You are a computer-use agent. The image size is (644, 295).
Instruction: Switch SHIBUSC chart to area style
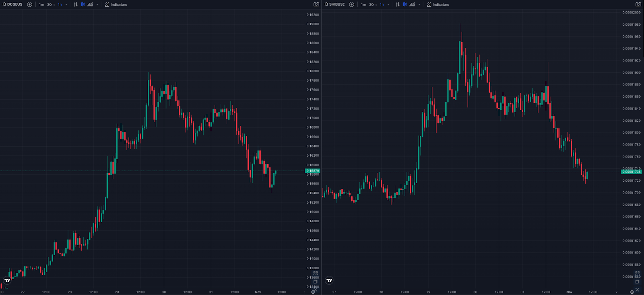tap(413, 4)
